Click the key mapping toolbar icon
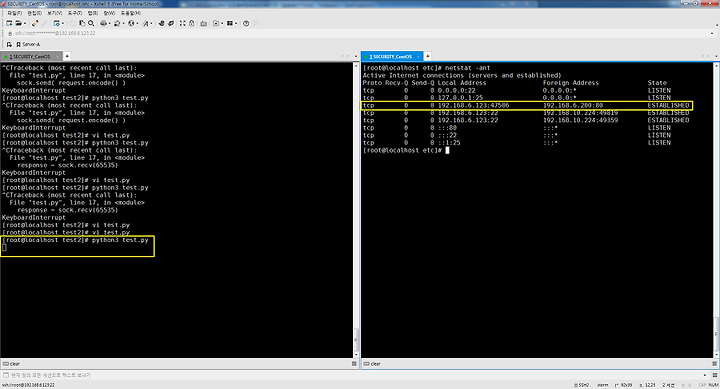720x389 pixels. 203,23
